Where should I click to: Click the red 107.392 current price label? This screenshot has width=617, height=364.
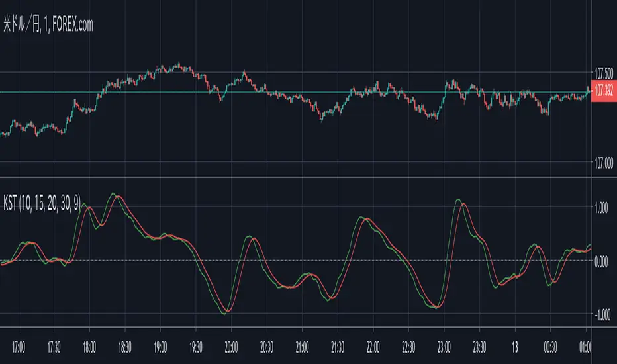pyautogui.click(x=604, y=92)
